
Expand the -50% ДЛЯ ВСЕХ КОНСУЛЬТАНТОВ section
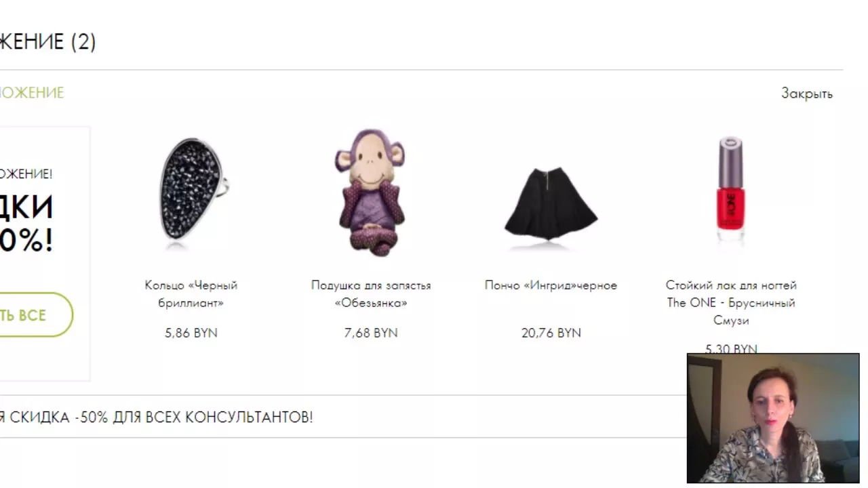click(x=157, y=417)
